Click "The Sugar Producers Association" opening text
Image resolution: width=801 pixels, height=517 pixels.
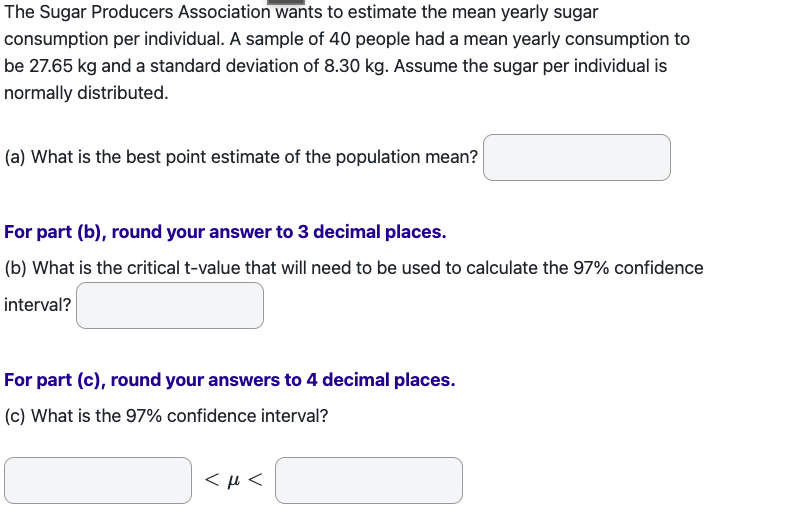click(137, 12)
